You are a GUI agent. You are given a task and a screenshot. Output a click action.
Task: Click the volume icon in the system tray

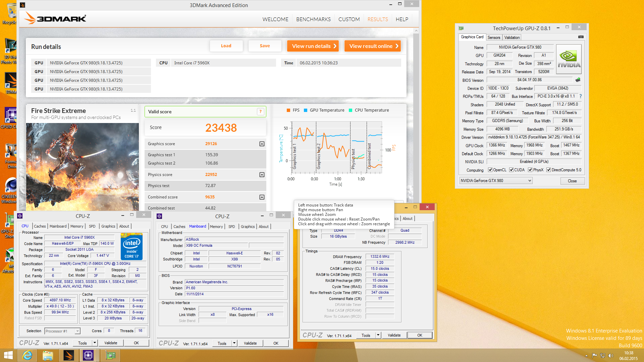(x=610, y=356)
